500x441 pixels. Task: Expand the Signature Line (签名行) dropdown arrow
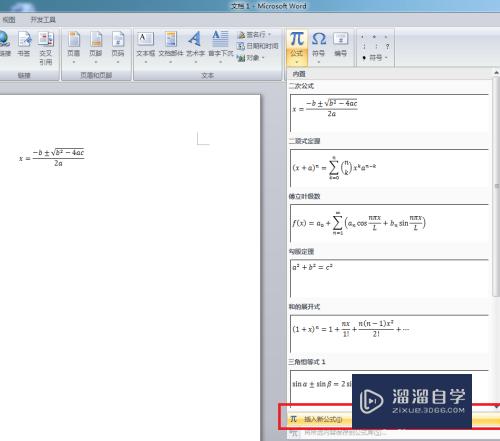click(269, 35)
